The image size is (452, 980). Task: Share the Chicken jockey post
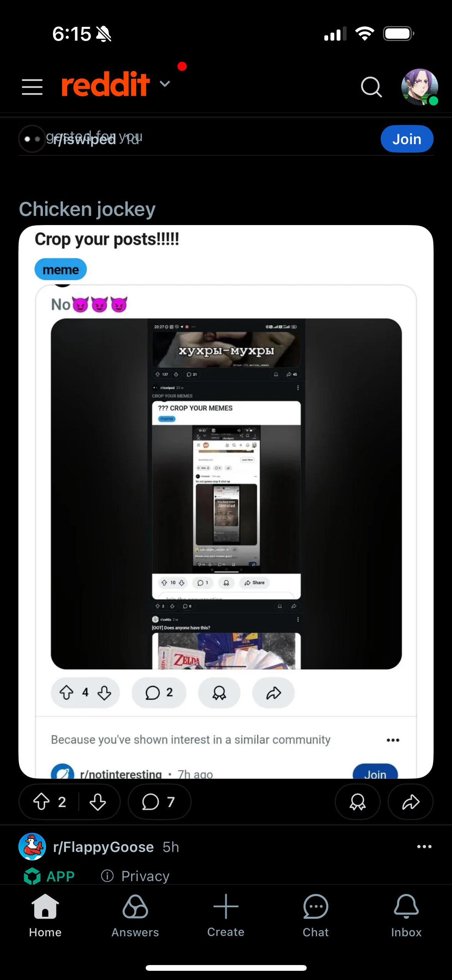411,802
